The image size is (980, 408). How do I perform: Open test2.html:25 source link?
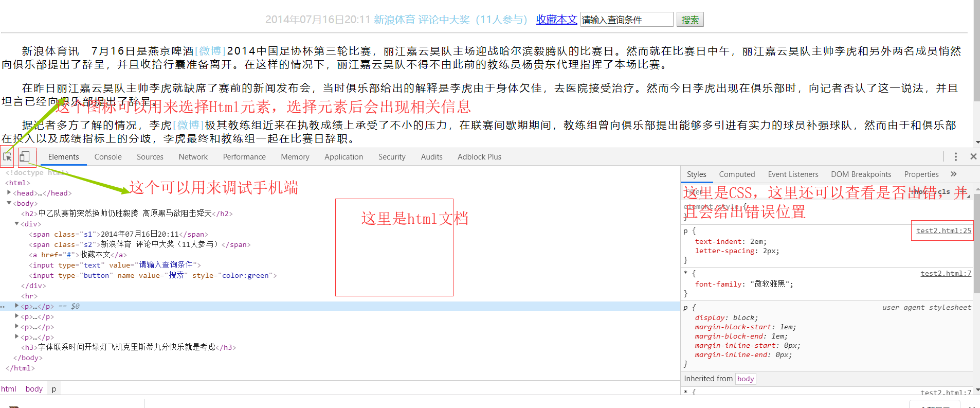(943, 231)
